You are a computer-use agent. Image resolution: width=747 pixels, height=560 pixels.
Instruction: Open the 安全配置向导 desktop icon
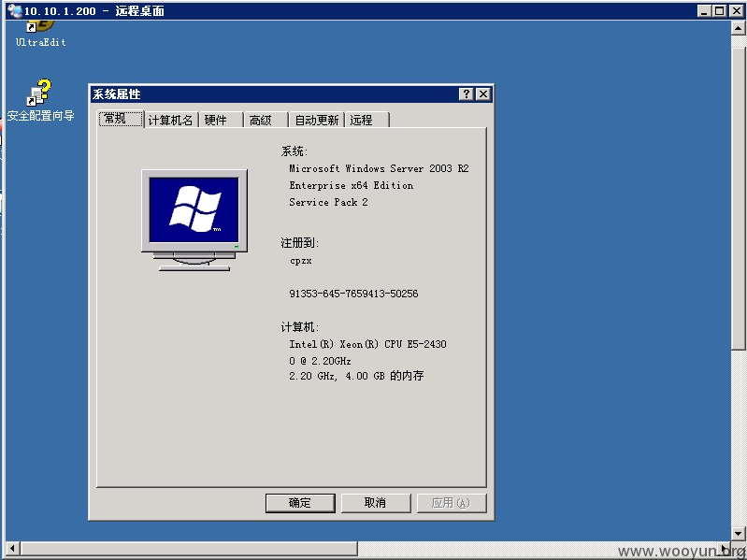click(40, 100)
